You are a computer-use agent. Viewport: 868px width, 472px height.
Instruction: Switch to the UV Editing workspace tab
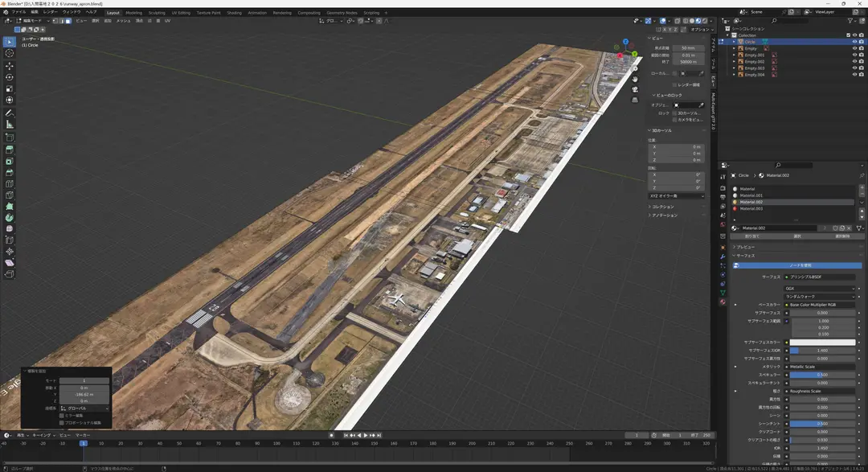(x=181, y=13)
